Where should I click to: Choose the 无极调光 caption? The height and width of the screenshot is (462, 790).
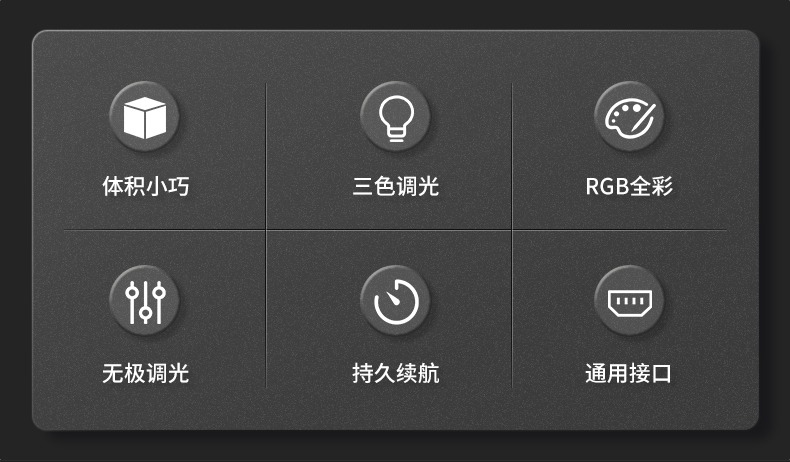tap(146, 373)
